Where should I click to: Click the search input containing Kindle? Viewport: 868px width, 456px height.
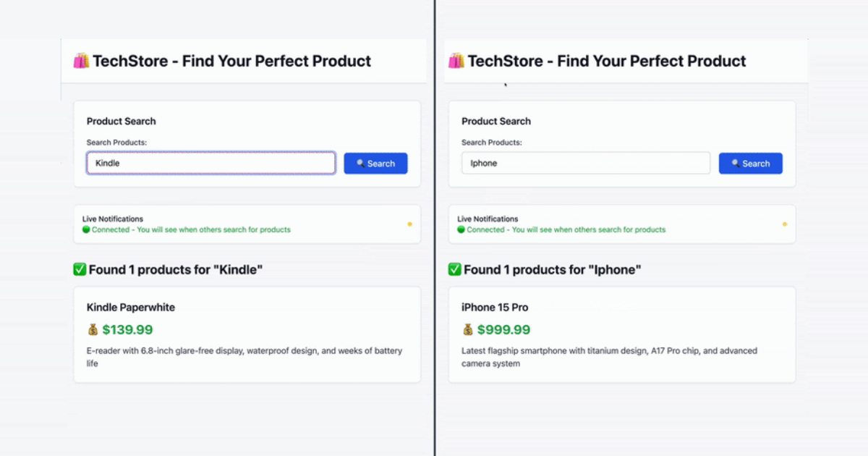pos(210,162)
